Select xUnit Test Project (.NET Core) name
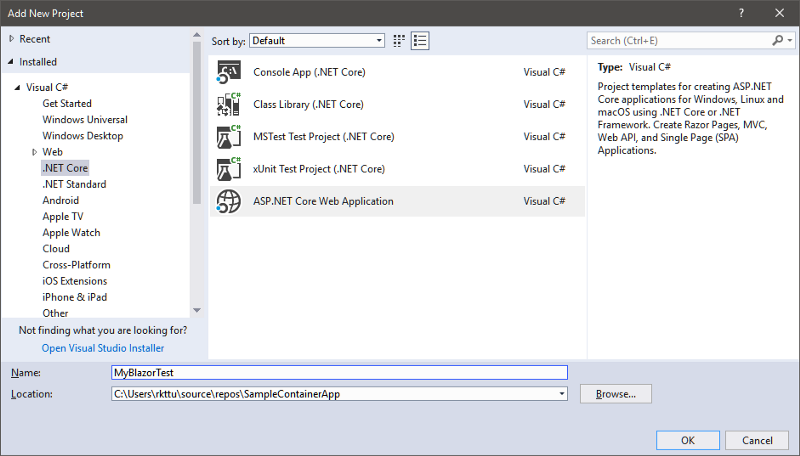Screen dimensions: 800x456 tap(319, 169)
